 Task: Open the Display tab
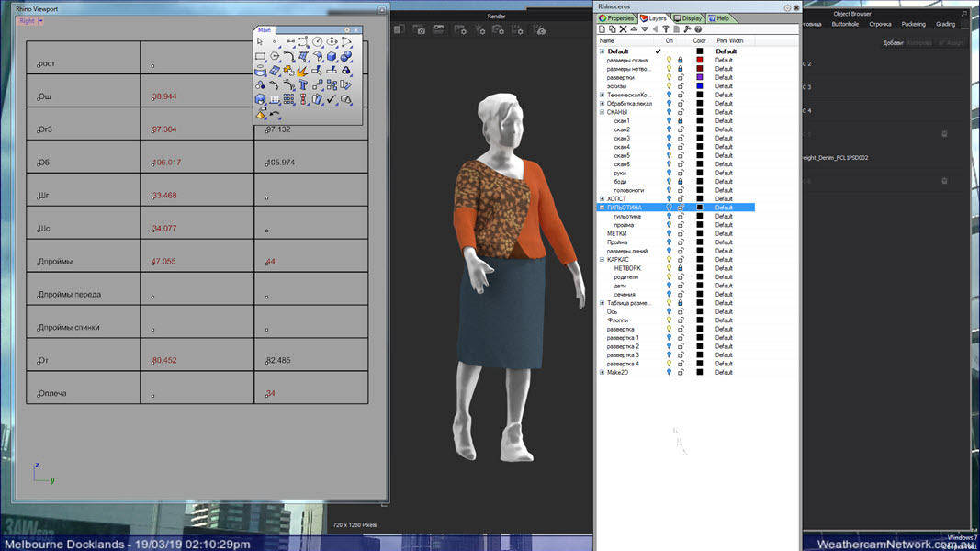click(688, 18)
